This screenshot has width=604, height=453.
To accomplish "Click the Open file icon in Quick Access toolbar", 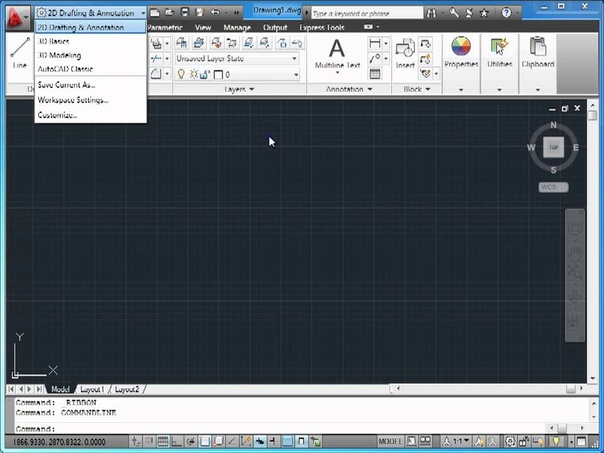I will [169, 13].
